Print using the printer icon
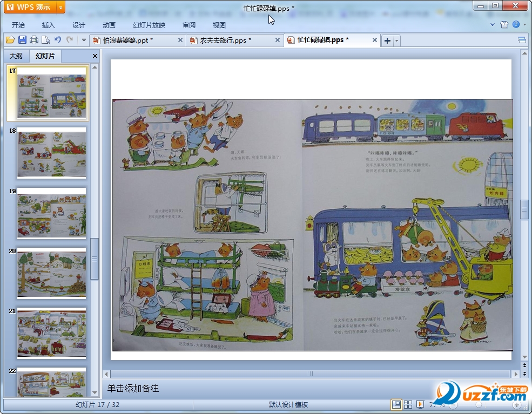 [34, 40]
